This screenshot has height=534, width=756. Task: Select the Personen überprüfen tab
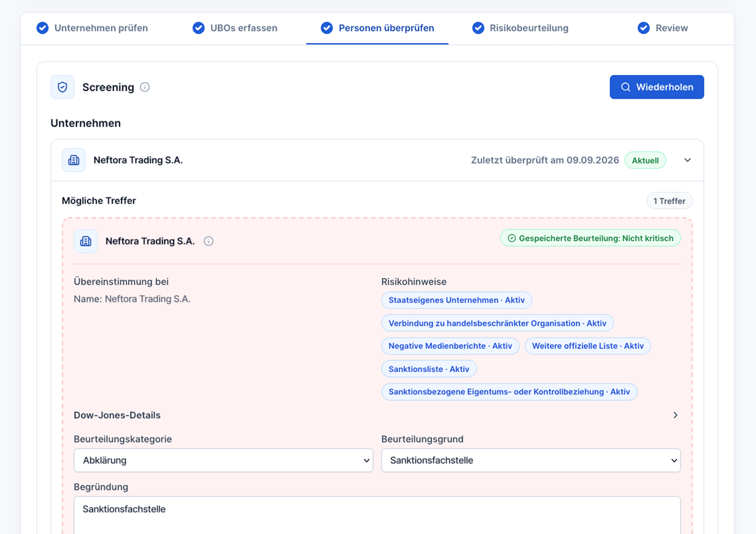point(377,28)
